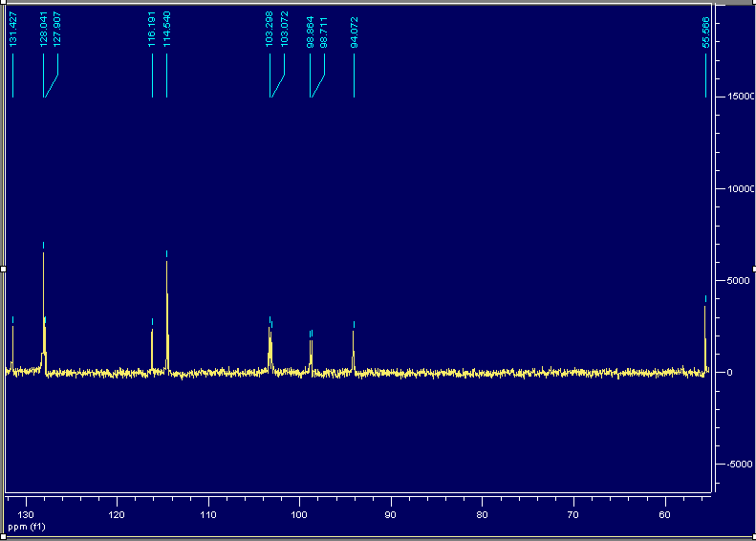Click the 130 ppm axis tick label
756x541 pixels.
pos(26,515)
